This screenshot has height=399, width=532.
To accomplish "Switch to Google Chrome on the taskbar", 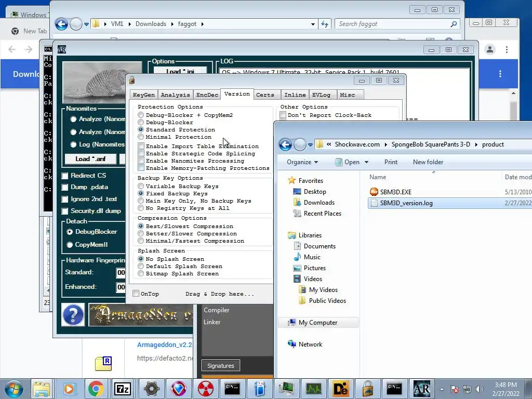I will 96,389.
